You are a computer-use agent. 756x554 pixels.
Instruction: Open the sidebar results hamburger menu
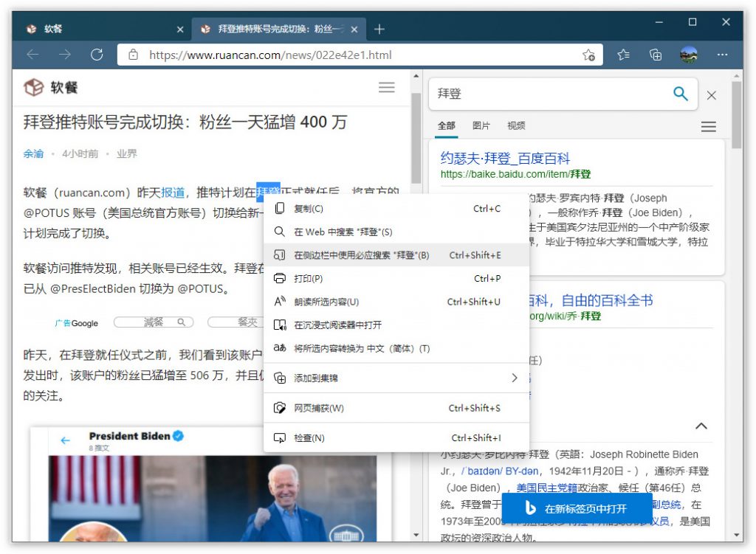point(708,127)
